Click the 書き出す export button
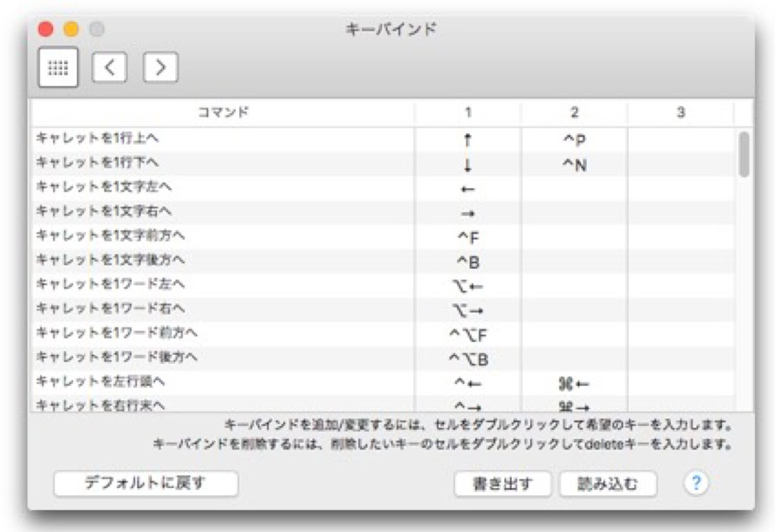 [503, 484]
